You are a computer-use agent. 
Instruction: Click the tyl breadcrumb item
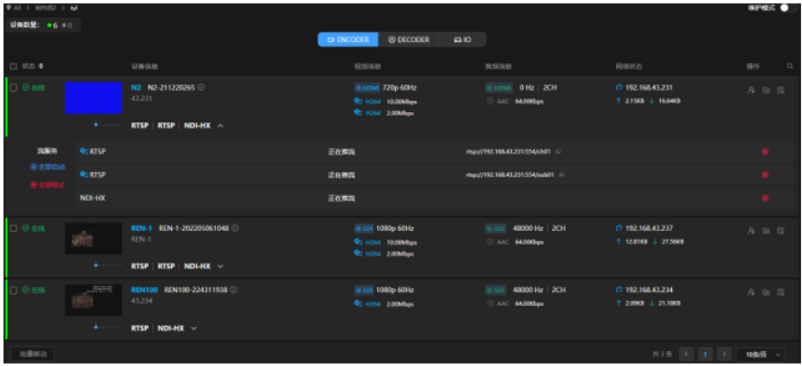pyautogui.click(x=73, y=8)
